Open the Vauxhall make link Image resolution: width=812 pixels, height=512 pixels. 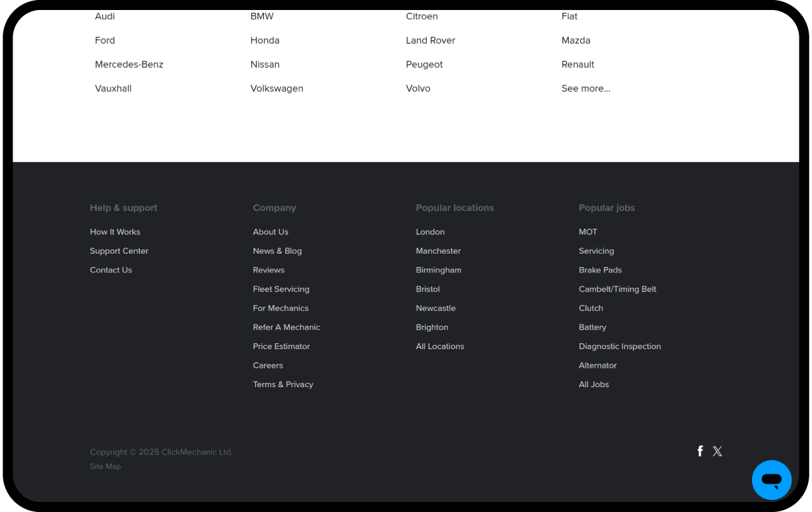pos(114,88)
